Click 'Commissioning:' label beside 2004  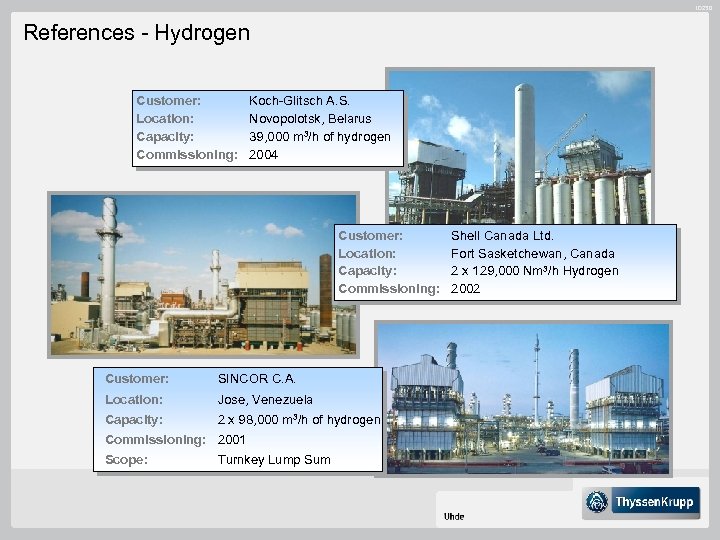pos(187,155)
